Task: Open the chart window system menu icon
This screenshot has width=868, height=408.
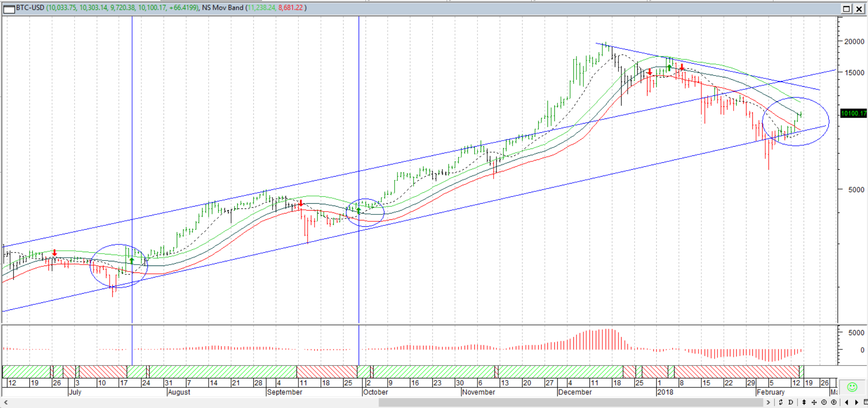Action: (9, 8)
